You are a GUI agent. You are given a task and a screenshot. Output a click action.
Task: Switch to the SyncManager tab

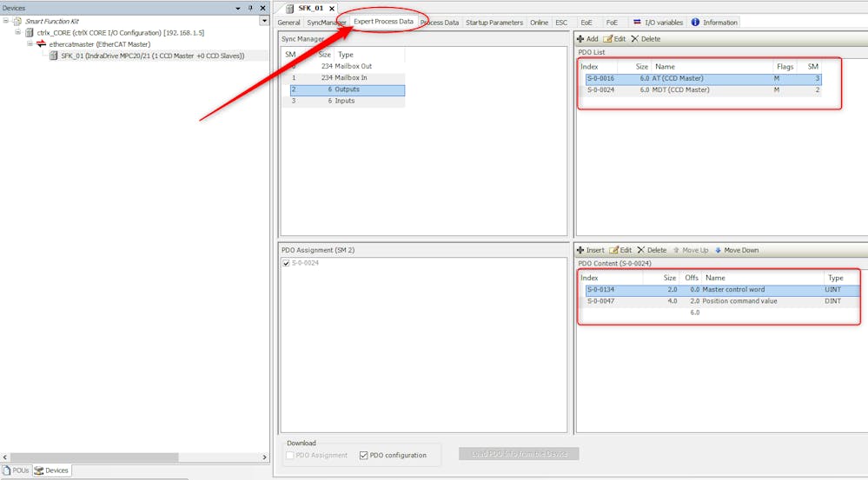327,23
